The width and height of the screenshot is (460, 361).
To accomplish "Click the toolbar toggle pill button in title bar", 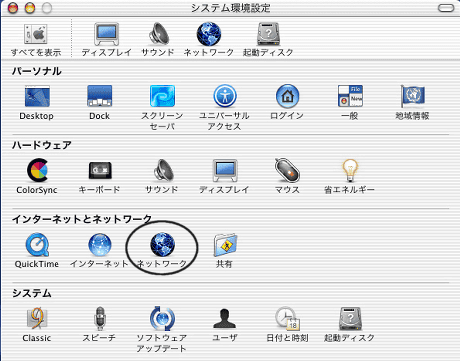I will pos(446,8).
